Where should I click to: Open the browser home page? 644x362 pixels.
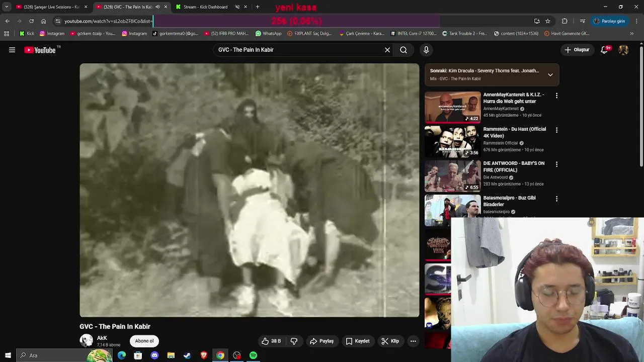(x=43, y=21)
